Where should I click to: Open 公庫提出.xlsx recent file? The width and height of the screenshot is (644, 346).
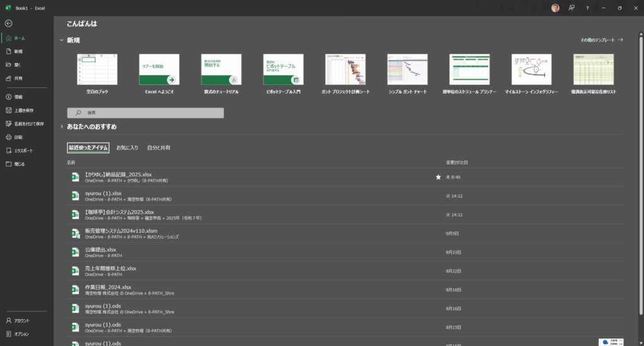tap(345, 252)
